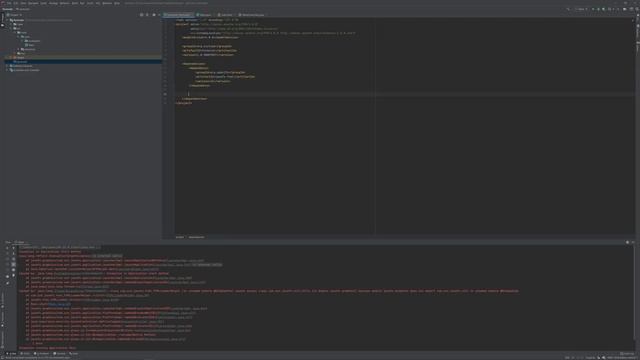The width and height of the screenshot is (640, 360).
Task: Open Project panel gear options
Action: point(154,15)
